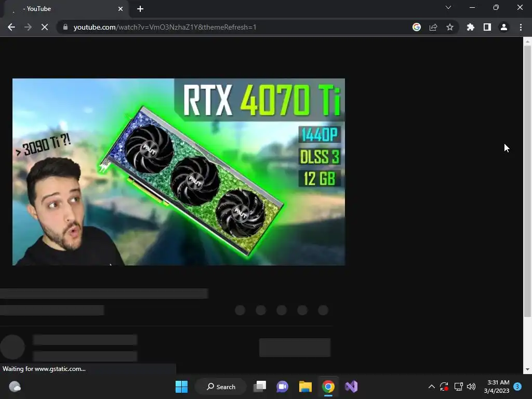The height and width of the screenshot is (399, 532).
Task: Open the Chrome profile menu
Action: click(504, 27)
